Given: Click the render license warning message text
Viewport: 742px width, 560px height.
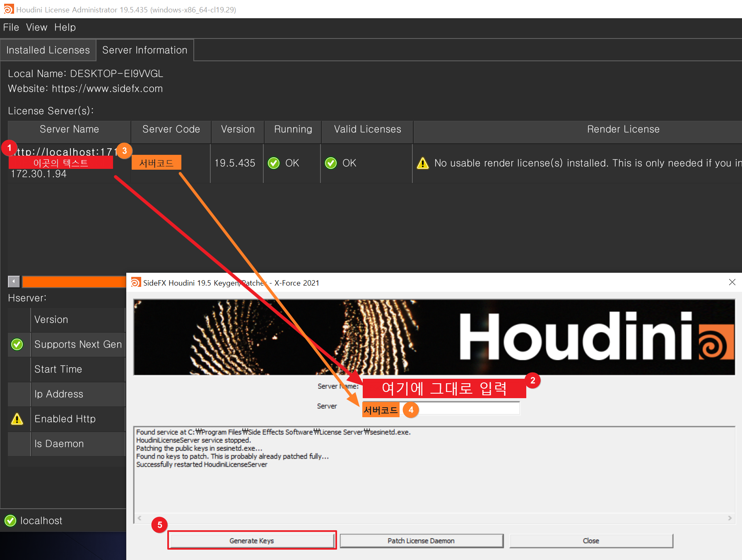Looking at the screenshot, I should pyautogui.click(x=588, y=163).
